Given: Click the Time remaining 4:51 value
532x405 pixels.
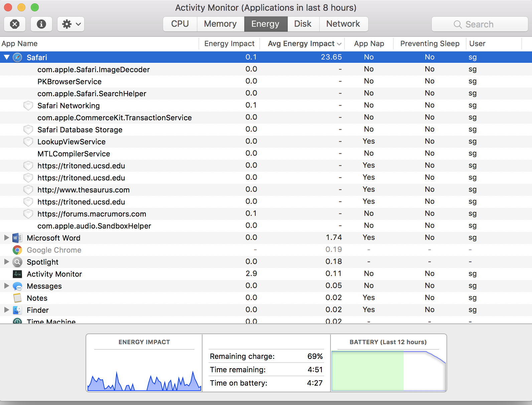Looking at the screenshot, I should (315, 370).
